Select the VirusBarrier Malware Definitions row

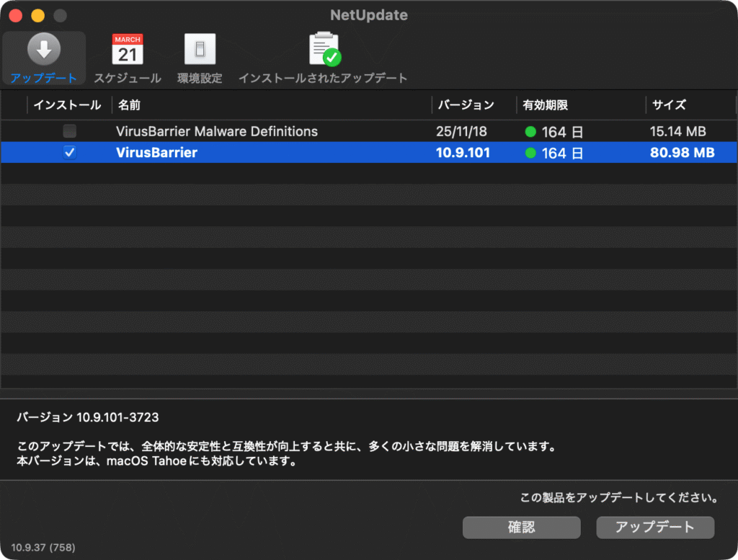(x=216, y=132)
